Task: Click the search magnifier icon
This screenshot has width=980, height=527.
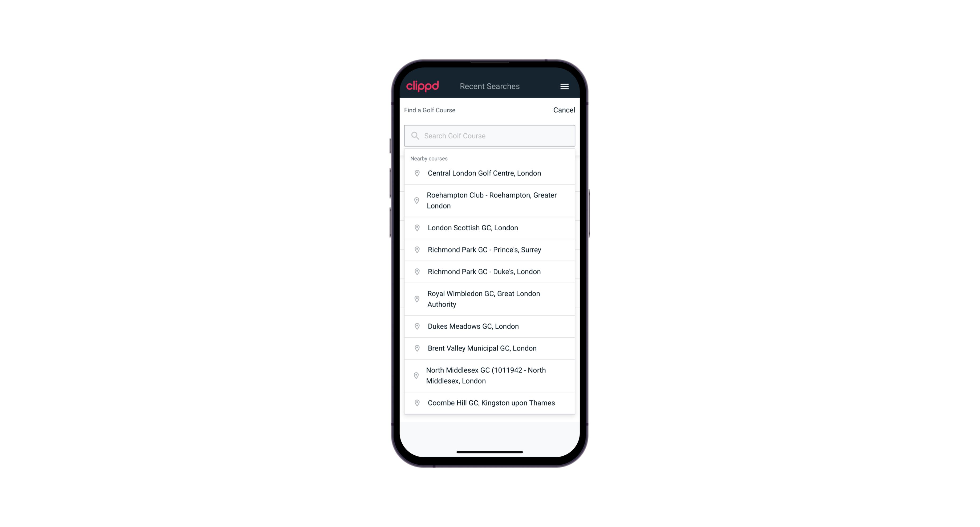Action: click(414, 135)
